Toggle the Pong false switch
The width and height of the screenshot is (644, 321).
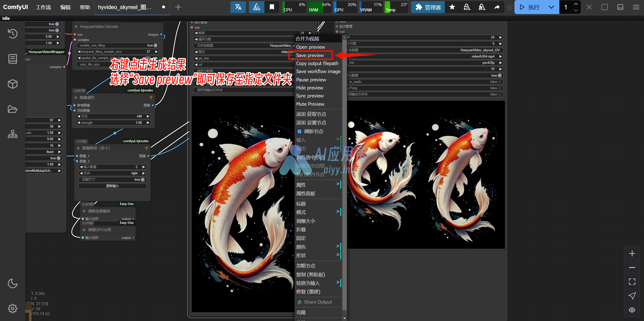[500, 88]
